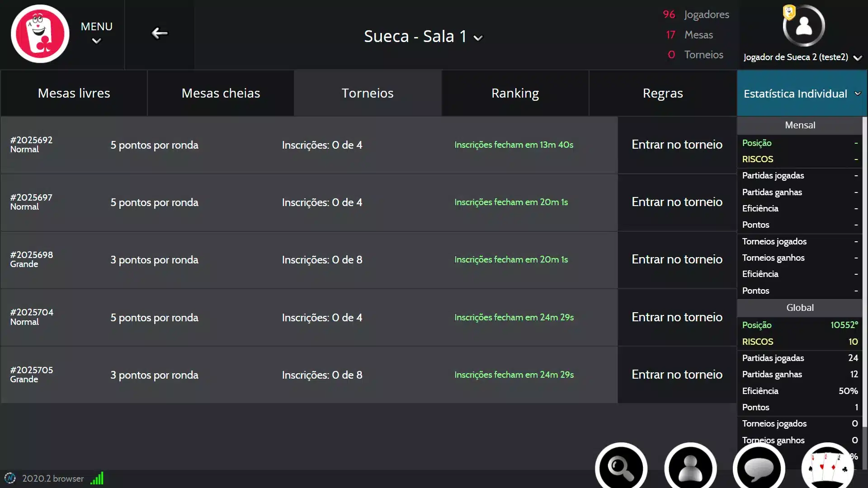Click the playing cards icon button
The width and height of the screenshot is (868, 488).
(827, 468)
